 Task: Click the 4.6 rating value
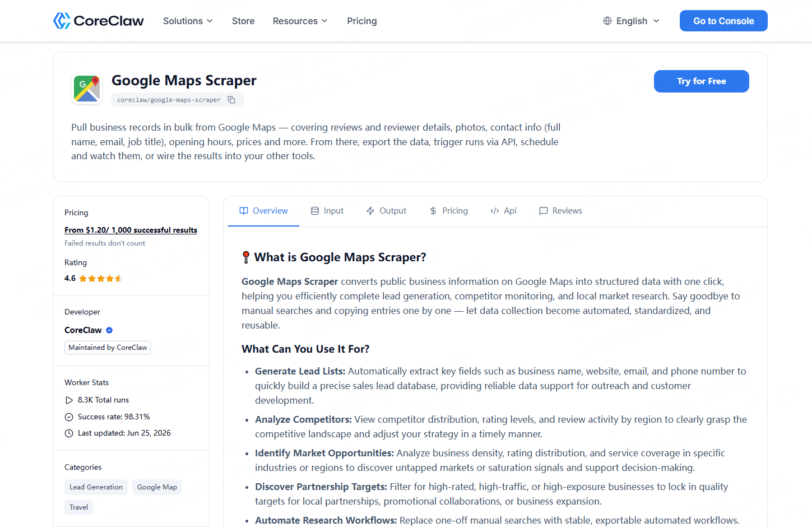(70, 279)
